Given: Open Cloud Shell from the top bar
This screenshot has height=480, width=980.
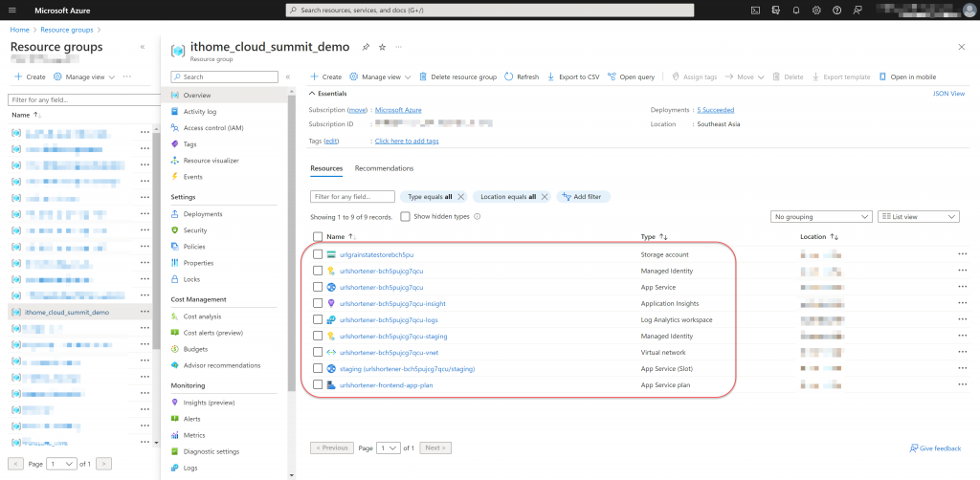Looking at the screenshot, I should click(x=755, y=10).
